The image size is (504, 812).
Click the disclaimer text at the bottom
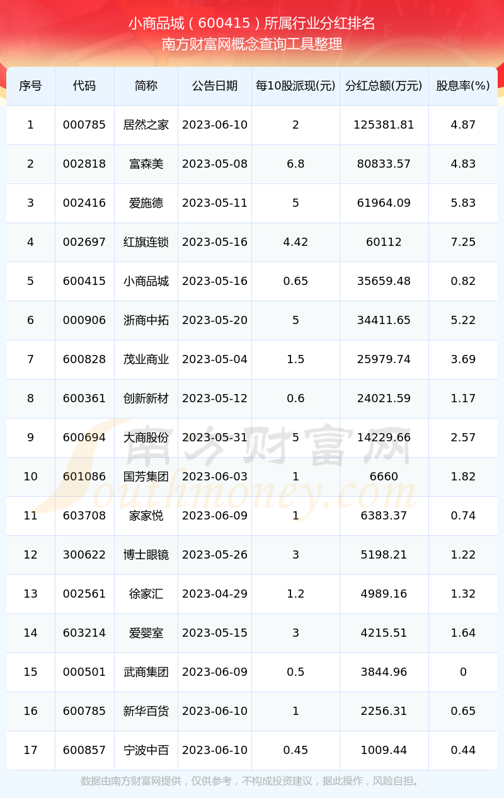(x=252, y=781)
